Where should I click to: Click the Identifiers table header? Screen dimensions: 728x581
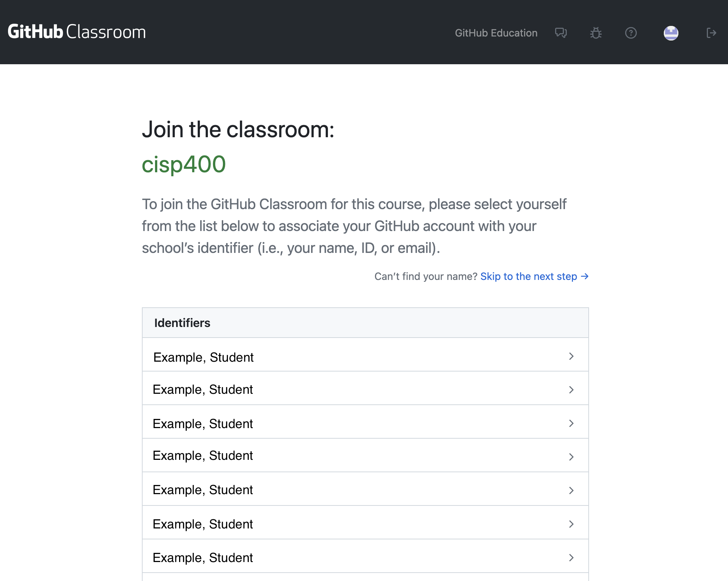pyautogui.click(x=182, y=323)
